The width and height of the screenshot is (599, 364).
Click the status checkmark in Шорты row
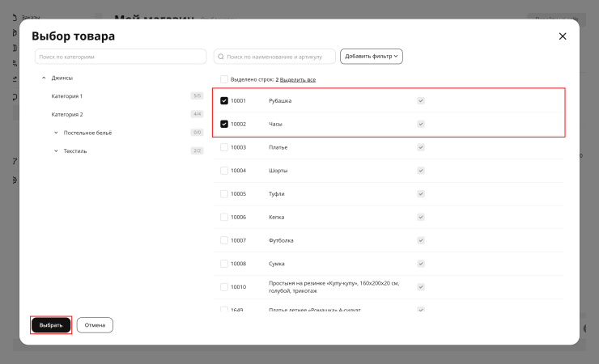(x=421, y=171)
